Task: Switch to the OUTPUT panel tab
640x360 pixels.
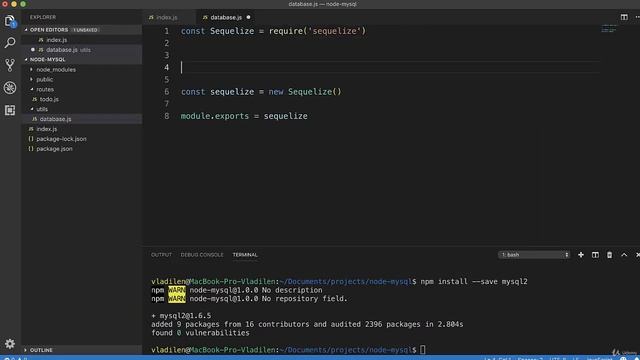Action: 161,255
